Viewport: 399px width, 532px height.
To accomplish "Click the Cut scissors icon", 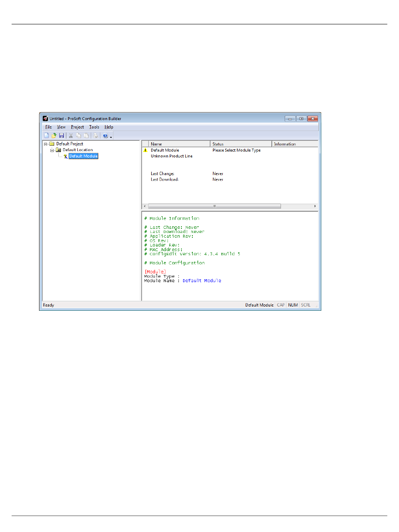I will point(71,136).
